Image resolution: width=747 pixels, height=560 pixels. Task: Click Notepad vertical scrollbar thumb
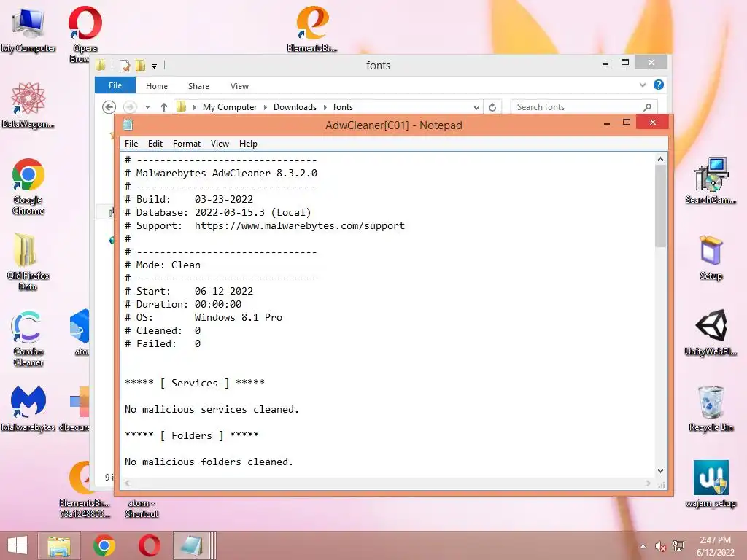coord(660,206)
